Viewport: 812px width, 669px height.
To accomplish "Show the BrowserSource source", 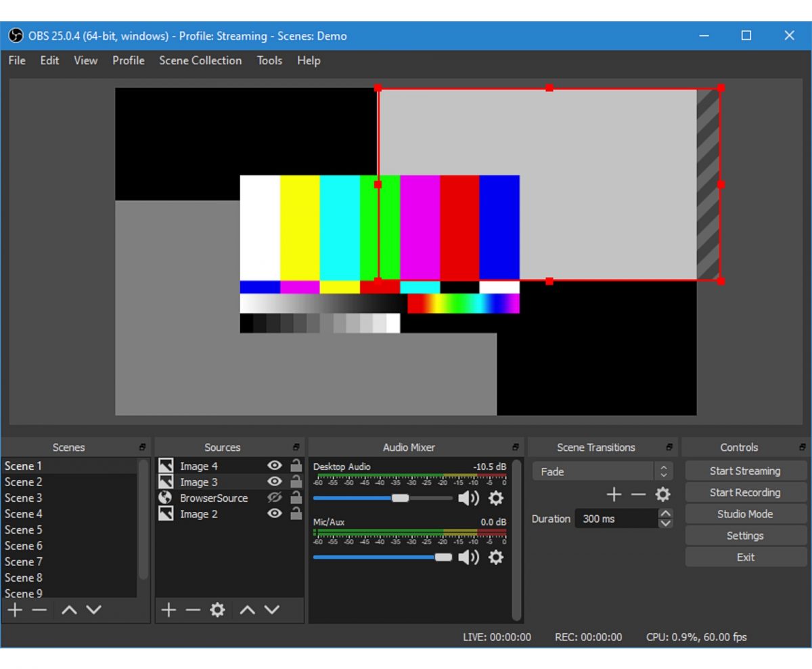I will click(x=274, y=498).
